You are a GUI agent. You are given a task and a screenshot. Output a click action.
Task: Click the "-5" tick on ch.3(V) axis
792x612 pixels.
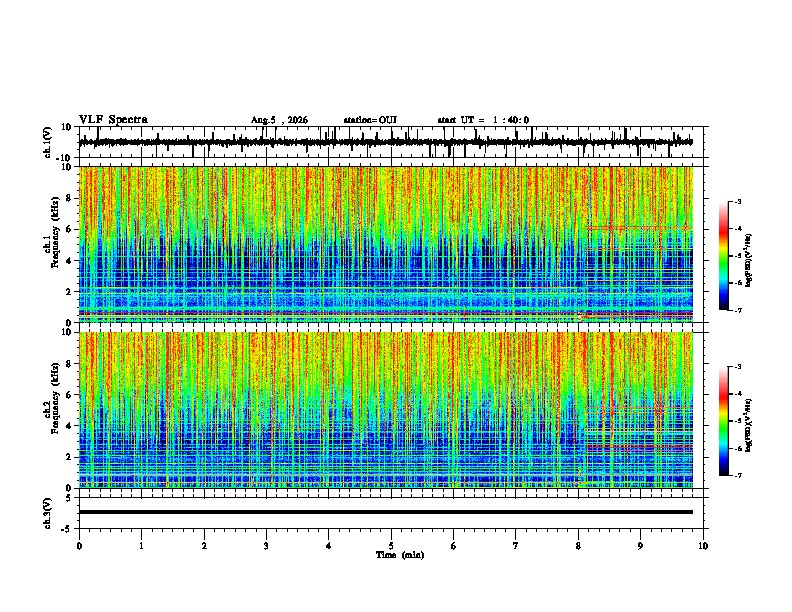tap(68, 529)
